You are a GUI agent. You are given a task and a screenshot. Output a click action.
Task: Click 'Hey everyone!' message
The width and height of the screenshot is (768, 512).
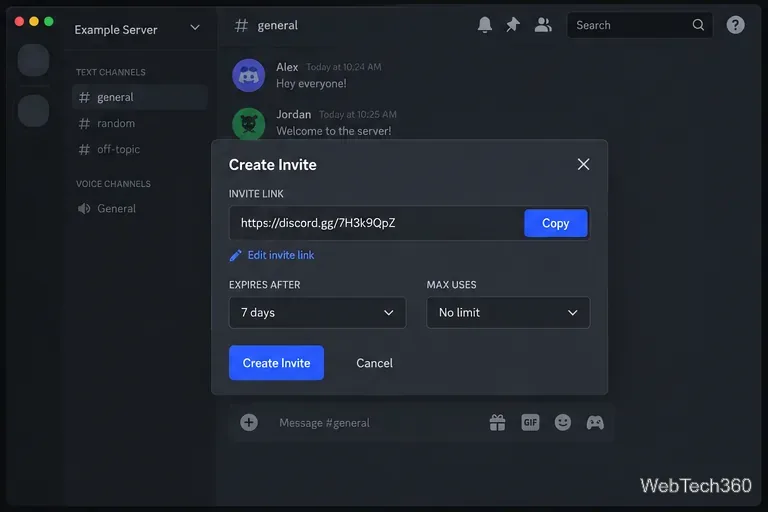311,84
